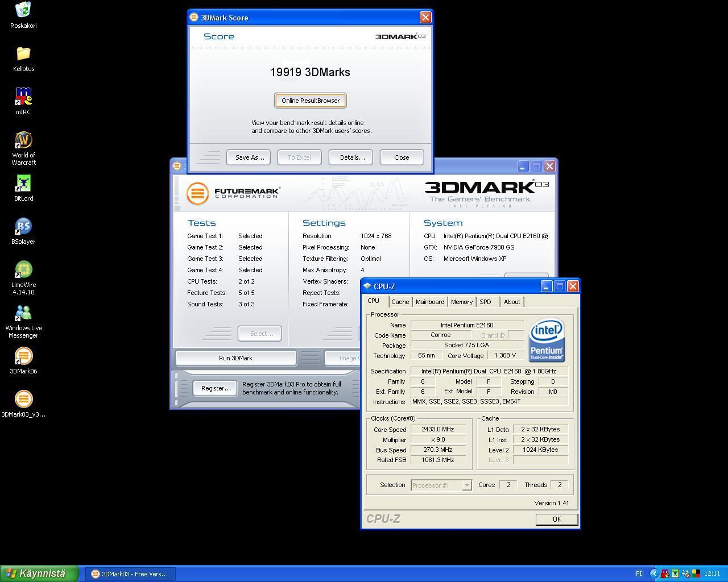
Task: Click the Cores count field in CPU-Z
Action: point(508,485)
